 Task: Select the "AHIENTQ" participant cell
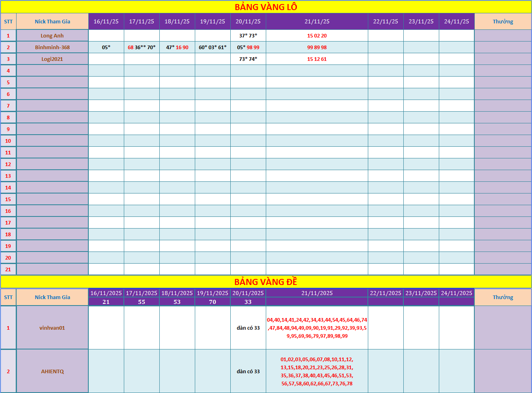52,371
